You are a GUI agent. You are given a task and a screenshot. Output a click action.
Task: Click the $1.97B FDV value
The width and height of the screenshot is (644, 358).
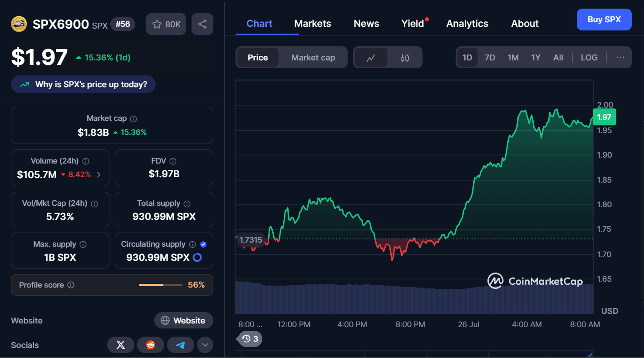click(164, 174)
